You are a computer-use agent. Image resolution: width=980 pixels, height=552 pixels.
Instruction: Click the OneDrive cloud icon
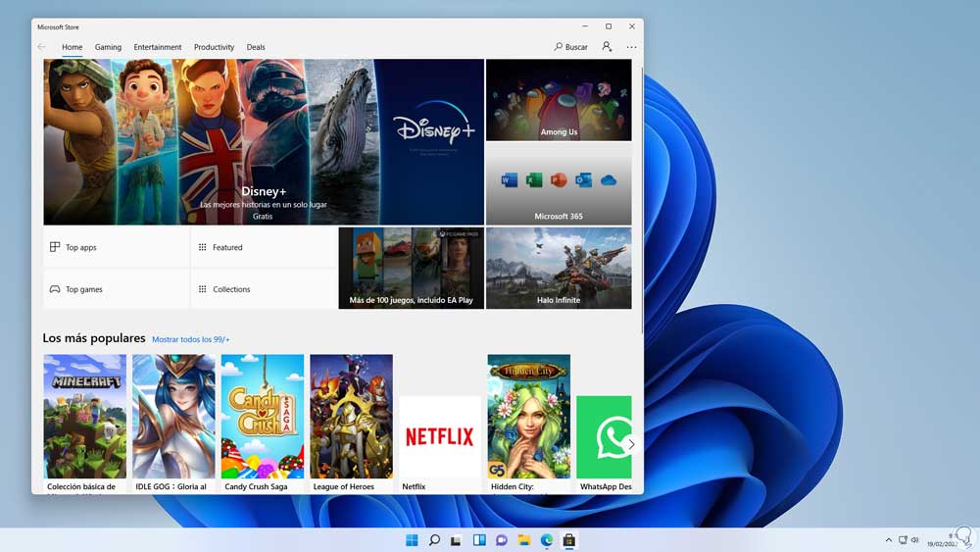click(609, 180)
